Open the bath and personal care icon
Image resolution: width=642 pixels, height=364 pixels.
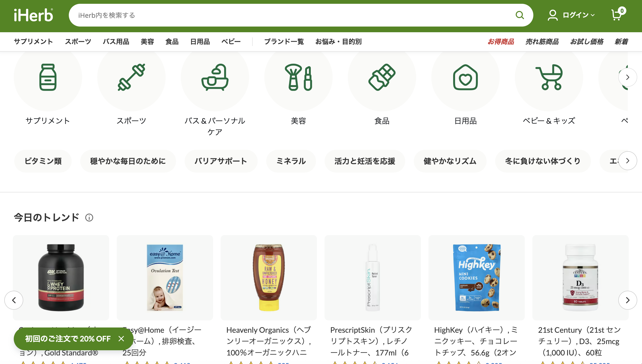[x=215, y=77]
